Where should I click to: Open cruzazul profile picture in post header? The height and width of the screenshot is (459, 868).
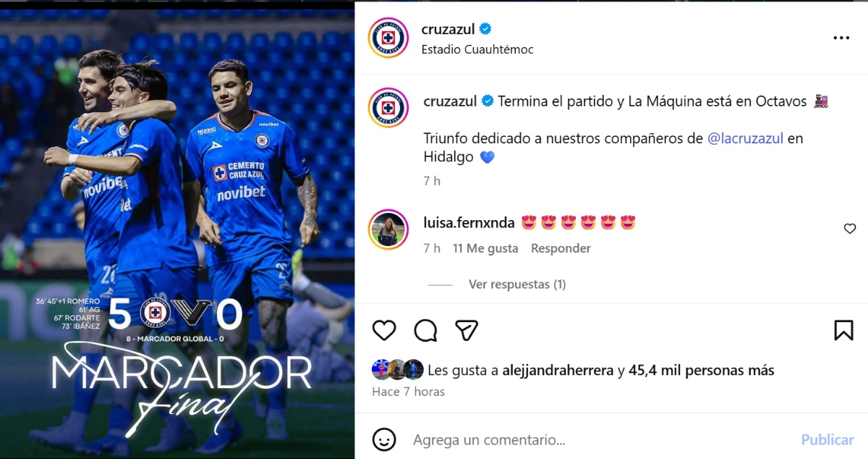(x=388, y=38)
